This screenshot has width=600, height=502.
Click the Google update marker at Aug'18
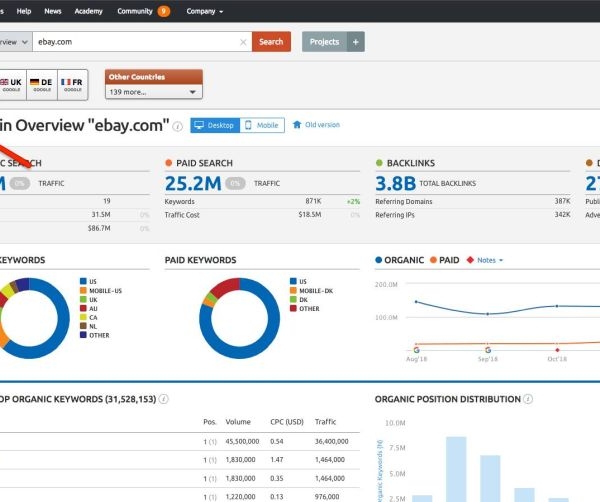(x=416, y=349)
